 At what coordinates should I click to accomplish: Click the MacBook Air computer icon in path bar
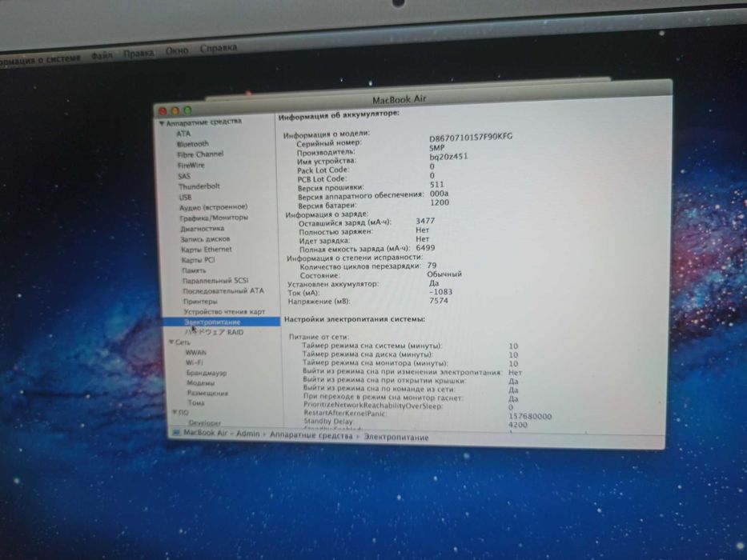click(176, 432)
